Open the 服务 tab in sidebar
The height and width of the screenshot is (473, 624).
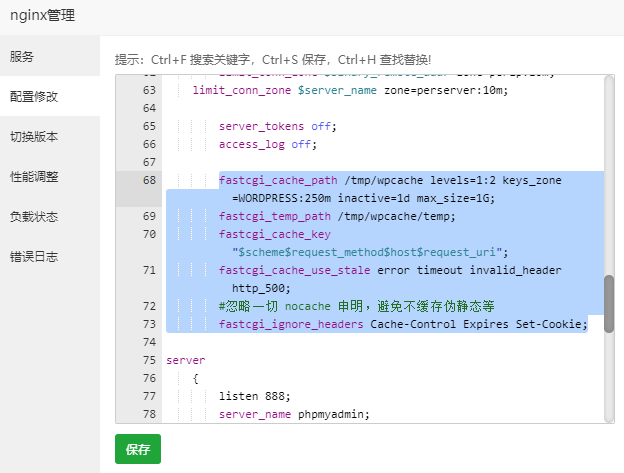coord(22,56)
